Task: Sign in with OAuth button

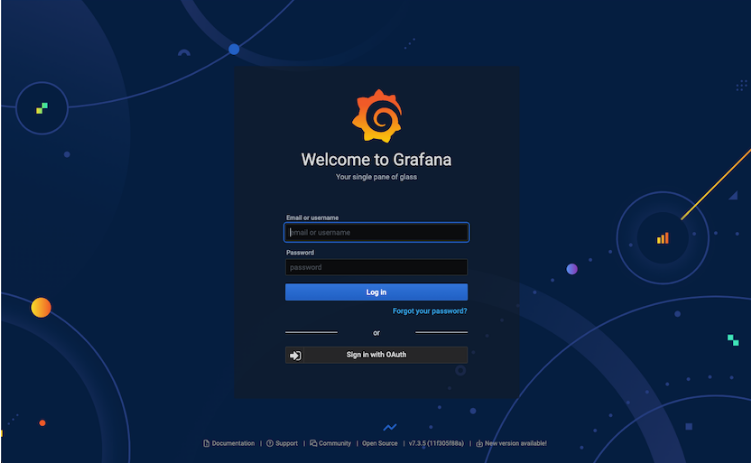Action: (376, 355)
